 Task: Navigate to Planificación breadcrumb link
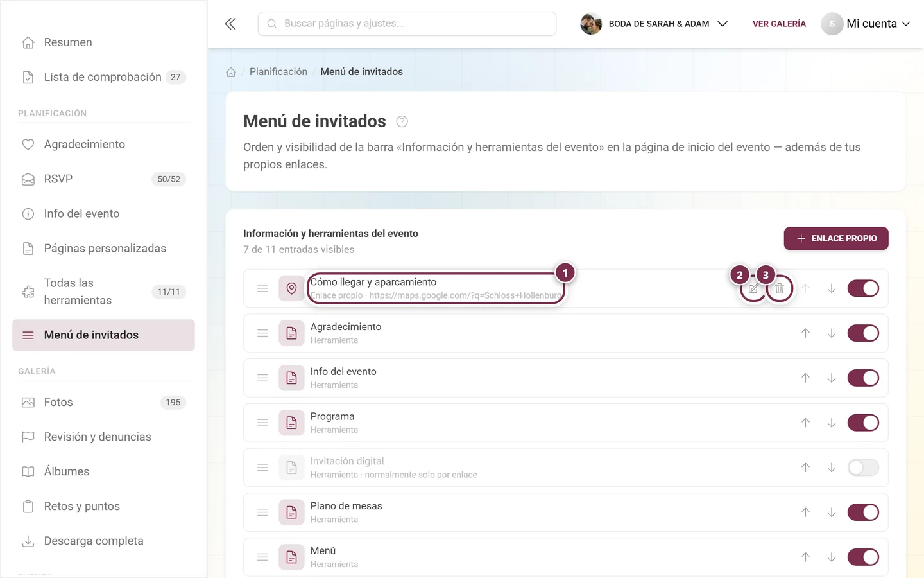point(278,72)
